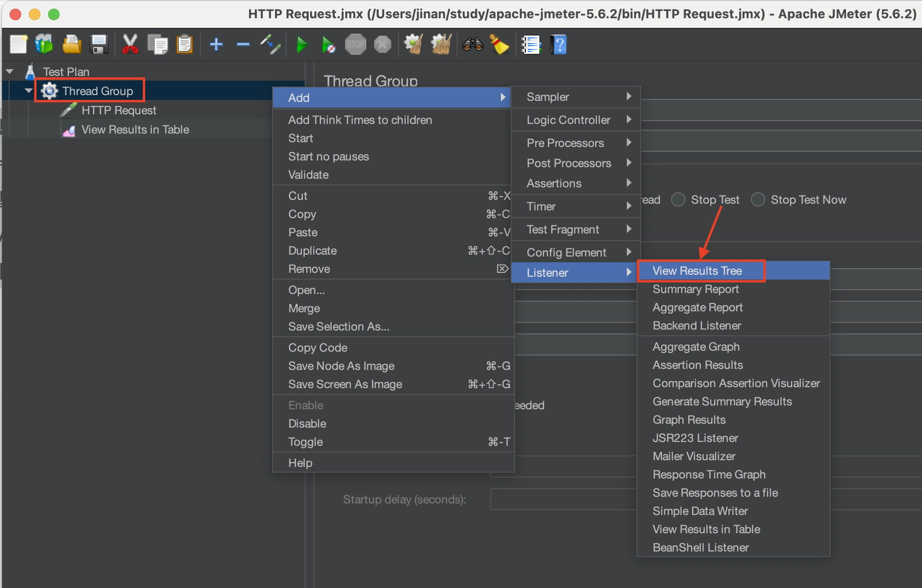Choose Duplicate from context menu

coord(394,250)
